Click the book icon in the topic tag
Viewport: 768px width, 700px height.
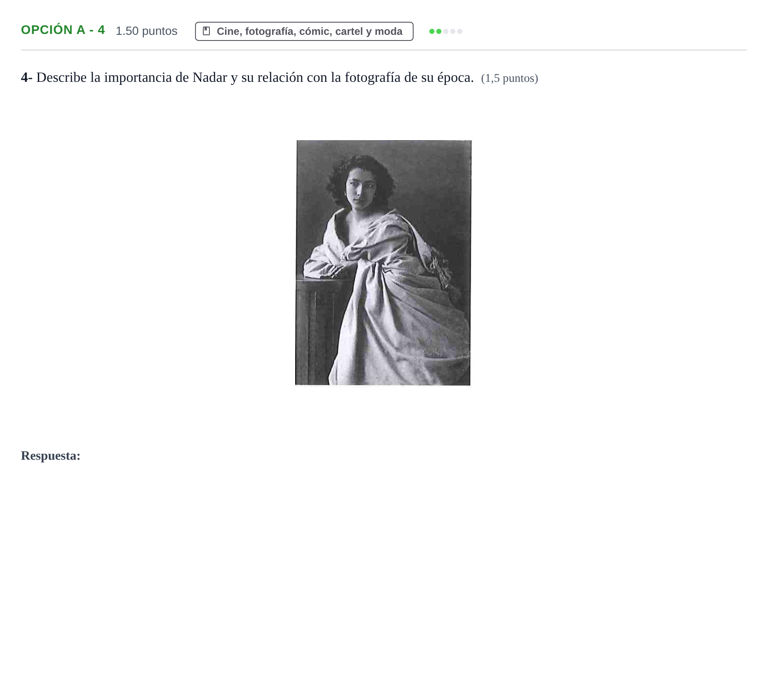pyautogui.click(x=206, y=31)
